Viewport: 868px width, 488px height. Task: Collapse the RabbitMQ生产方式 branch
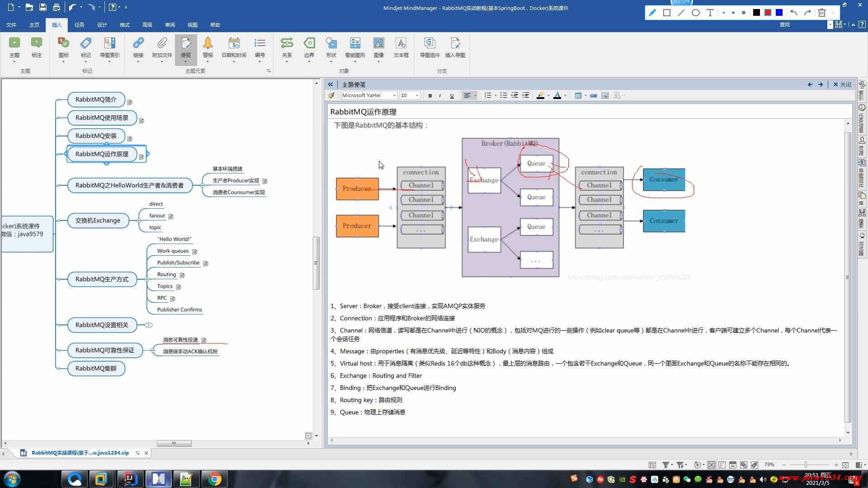click(x=147, y=279)
